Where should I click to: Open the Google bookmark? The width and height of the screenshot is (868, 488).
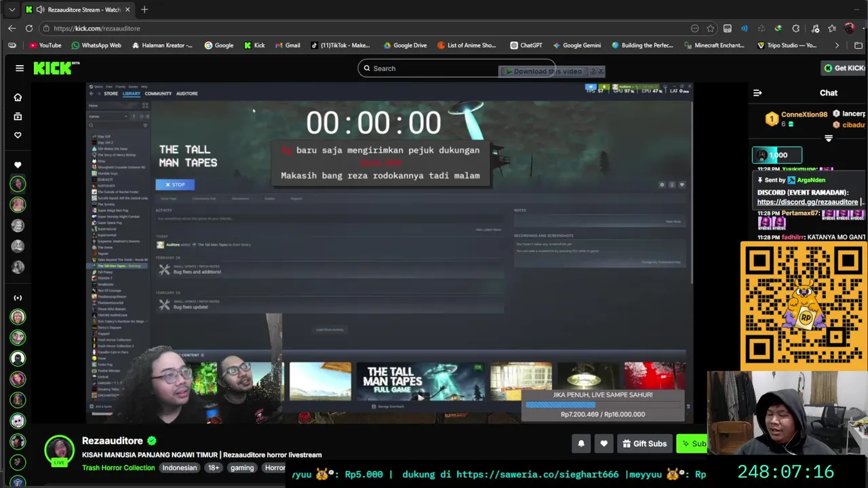218,45
